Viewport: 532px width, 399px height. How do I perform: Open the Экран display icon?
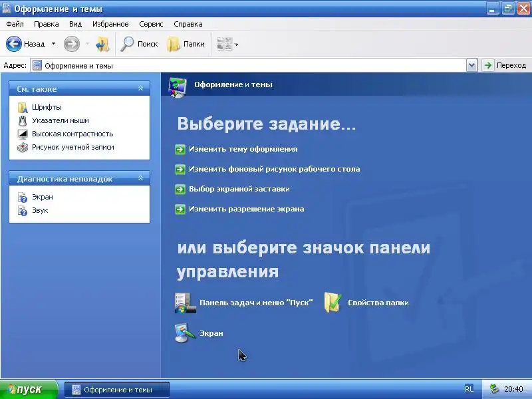coord(185,333)
